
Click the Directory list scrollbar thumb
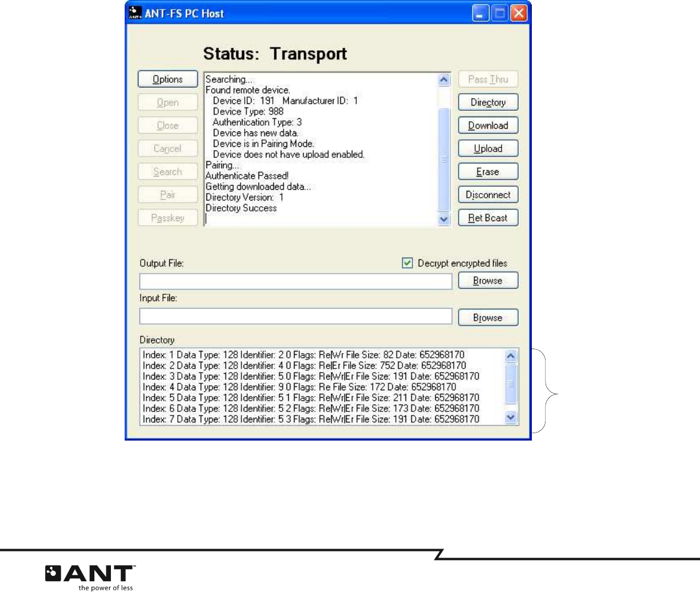coord(511,384)
